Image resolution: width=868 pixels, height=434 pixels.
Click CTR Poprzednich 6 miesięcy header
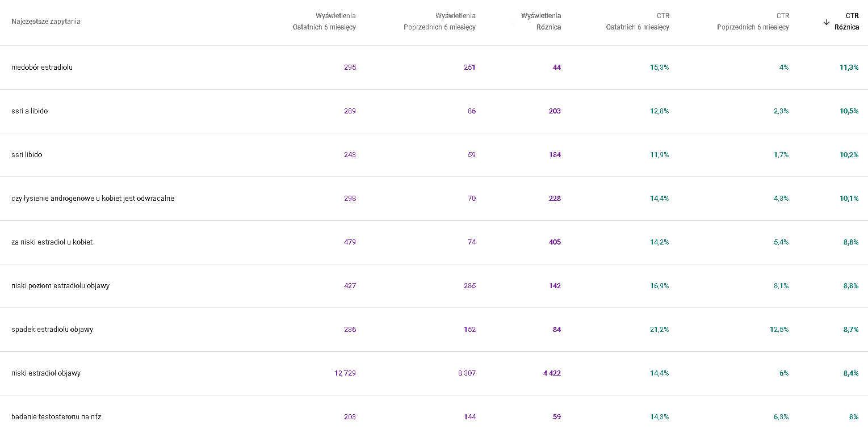753,22
